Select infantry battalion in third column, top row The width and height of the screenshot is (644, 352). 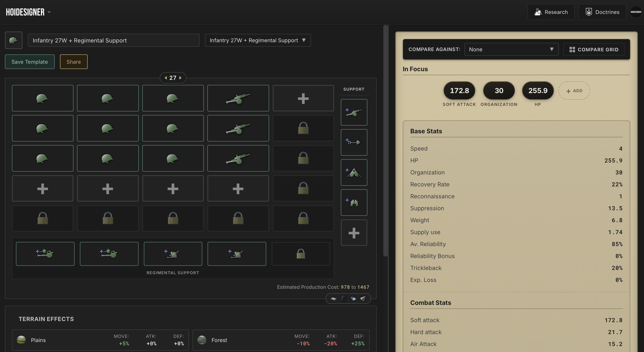click(x=173, y=98)
